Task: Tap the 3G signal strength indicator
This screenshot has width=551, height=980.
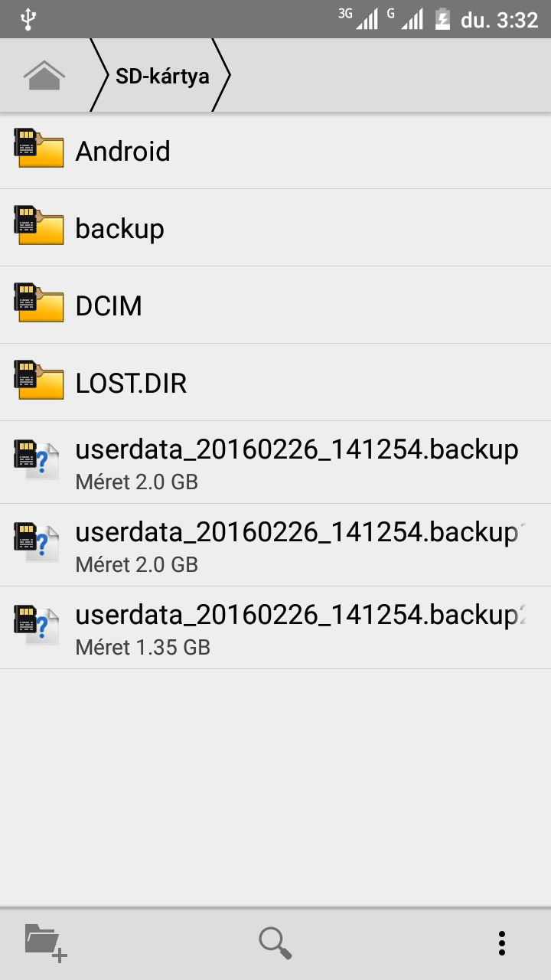Action: coord(359,18)
